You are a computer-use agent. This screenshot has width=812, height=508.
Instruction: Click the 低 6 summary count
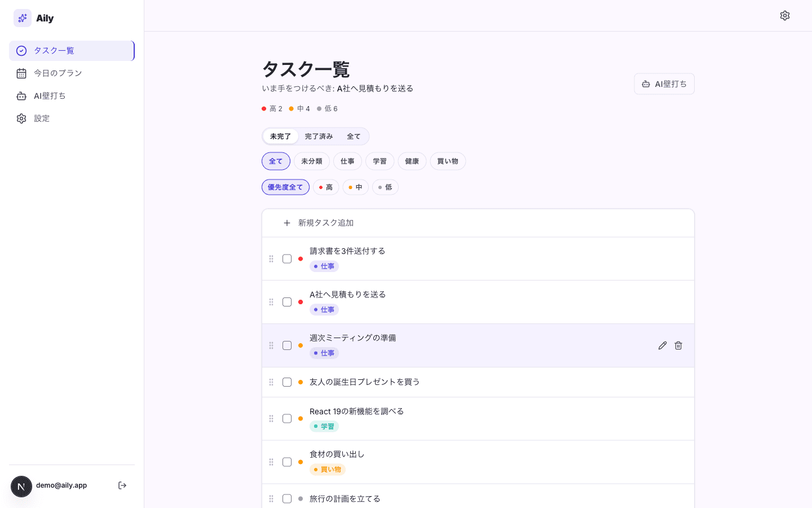[327, 109]
